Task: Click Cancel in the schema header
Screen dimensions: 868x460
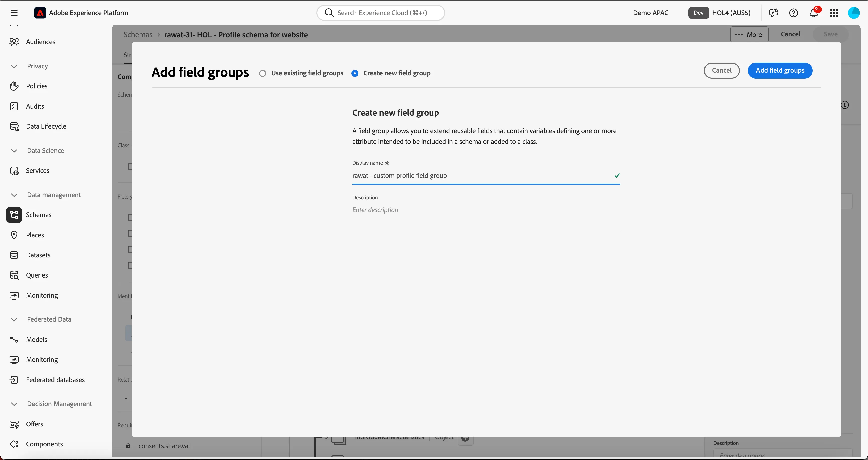Action: tap(790, 34)
